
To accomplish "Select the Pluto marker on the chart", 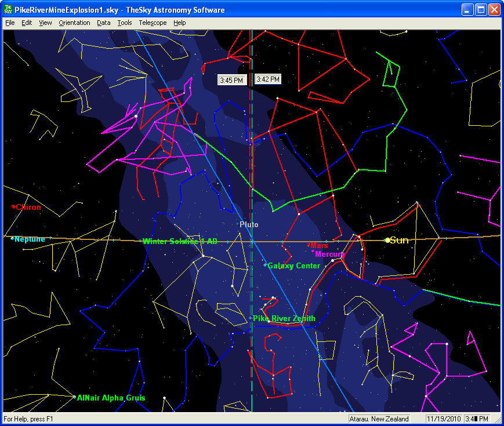I will pos(238,224).
